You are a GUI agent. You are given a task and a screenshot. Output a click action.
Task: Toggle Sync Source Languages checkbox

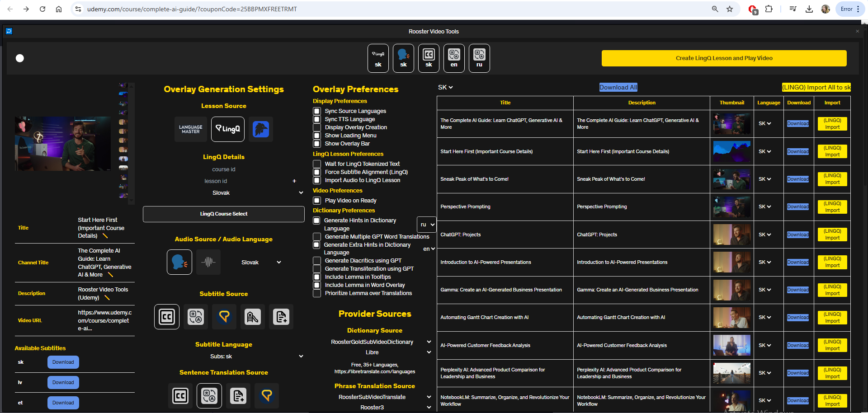317,111
